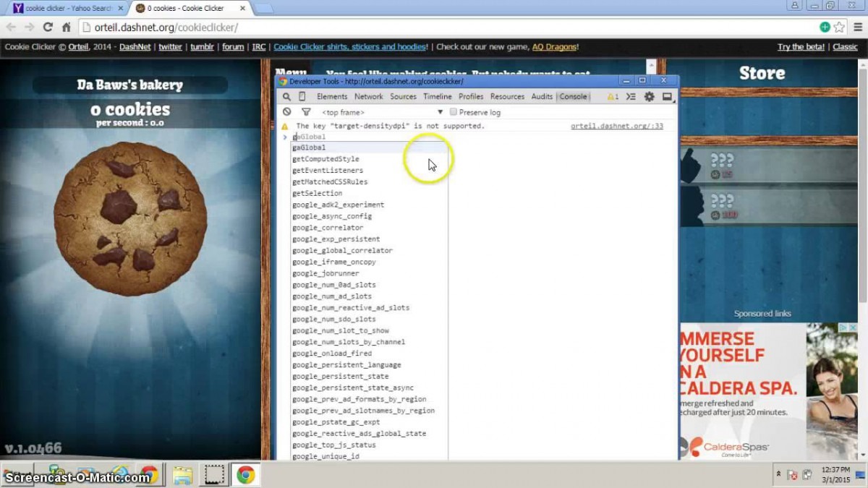Click the Chrome icon in the taskbar
The width and height of the screenshot is (868, 488).
pyautogui.click(x=246, y=475)
